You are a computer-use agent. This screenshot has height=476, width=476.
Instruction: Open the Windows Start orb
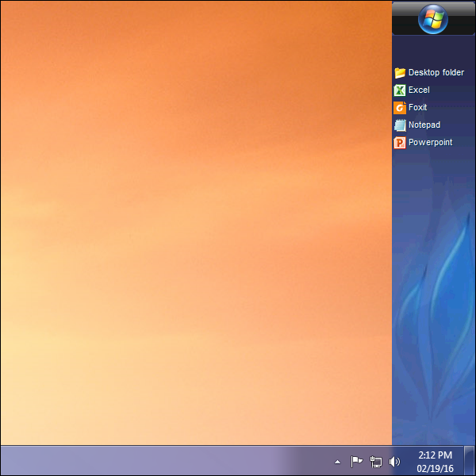coord(433,19)
